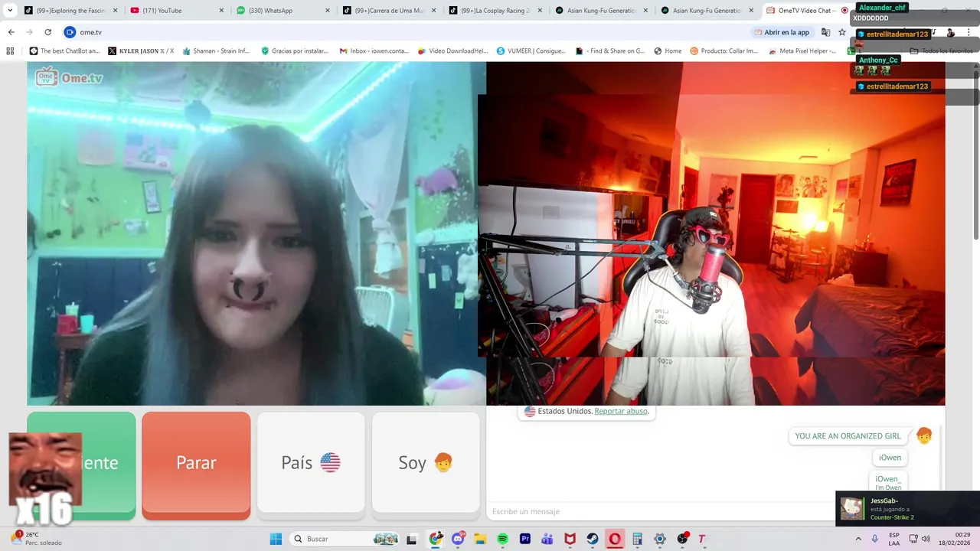The image size is (980, 551).
Task: Open the red T app on taskbar
Action: 702,539
